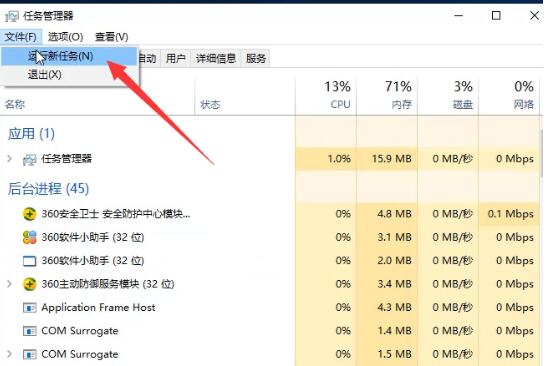Select the 任务管理器 process name

tap(67, 159)
